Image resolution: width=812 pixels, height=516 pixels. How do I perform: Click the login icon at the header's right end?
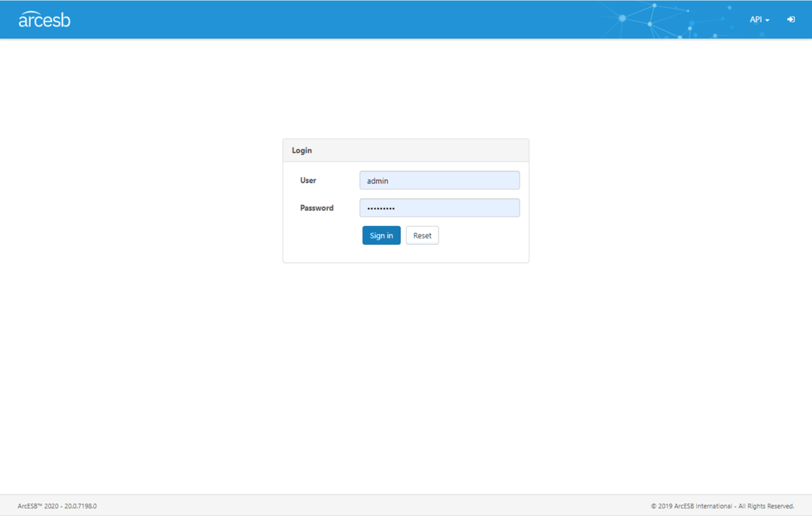(x=791, y=20)
